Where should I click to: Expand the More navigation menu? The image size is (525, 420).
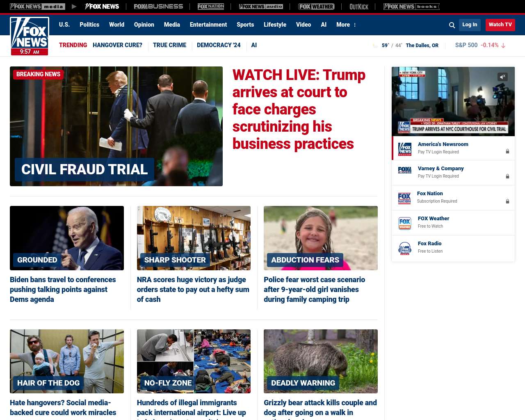pyautogui.click(x=346, y=25)
